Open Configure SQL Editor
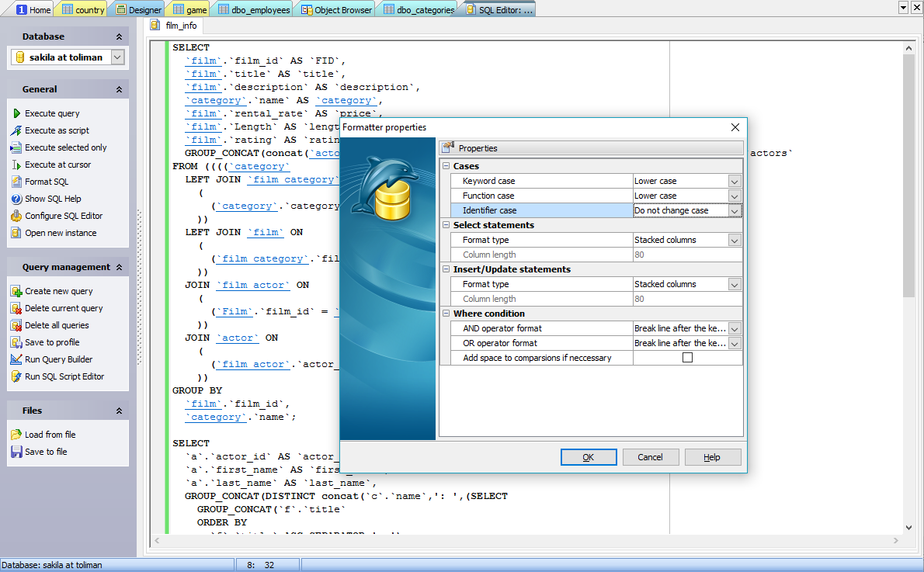Image resolution: width=924 pixels, height=572 pixels. (63, 216)
